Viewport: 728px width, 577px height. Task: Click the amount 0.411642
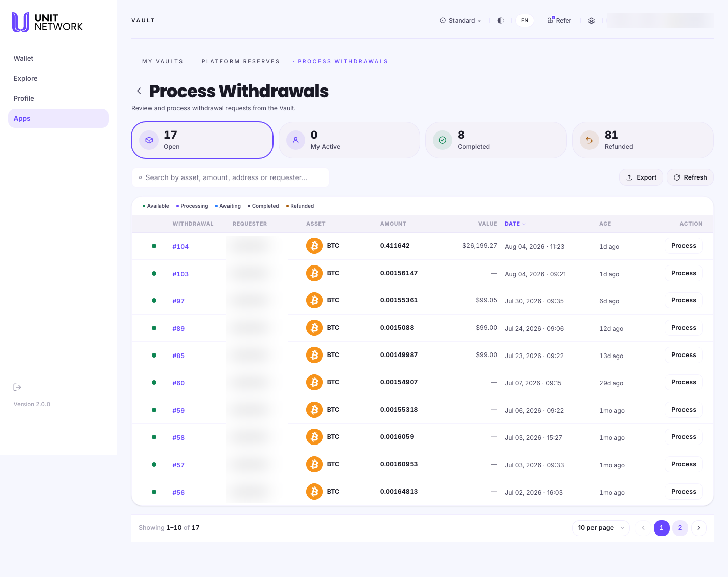coord(395,246)
